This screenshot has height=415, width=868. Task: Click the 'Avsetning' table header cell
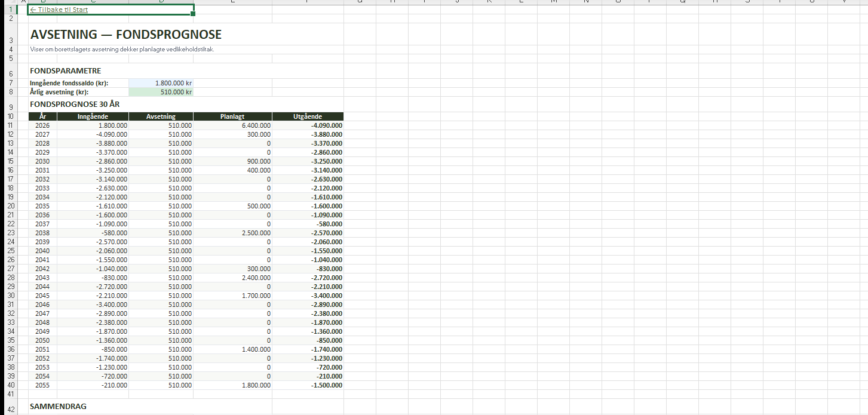point(161,116)
